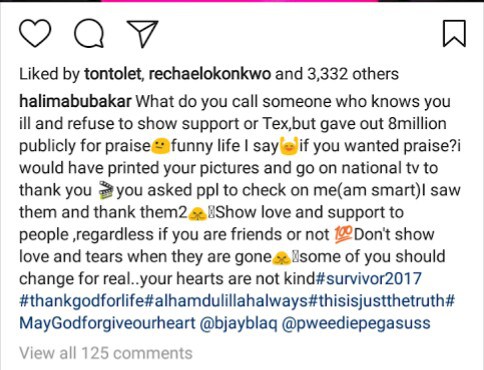The height and width of the screenshot is (370, 484).
Task: Open tontolet's profile from the likes line
Action: tap(113, 74)
